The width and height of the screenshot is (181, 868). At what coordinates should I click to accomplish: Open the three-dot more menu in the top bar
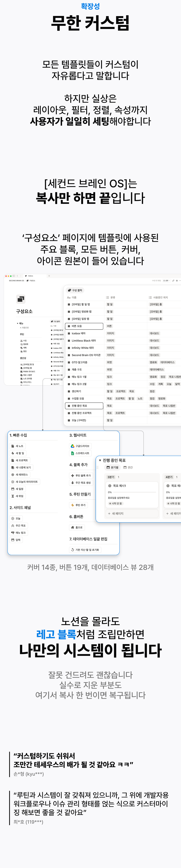click(180, 281)
